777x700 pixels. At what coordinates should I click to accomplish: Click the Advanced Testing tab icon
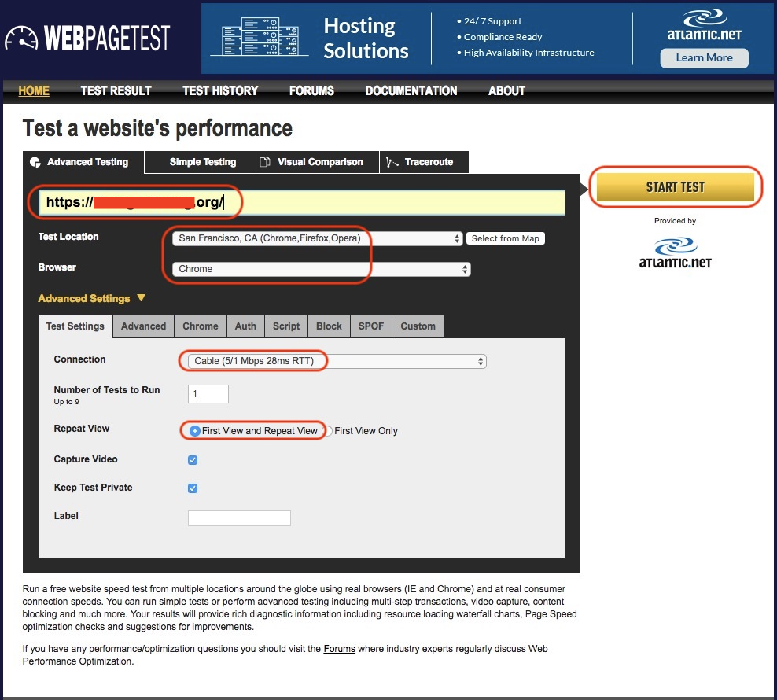click(35, 162)
